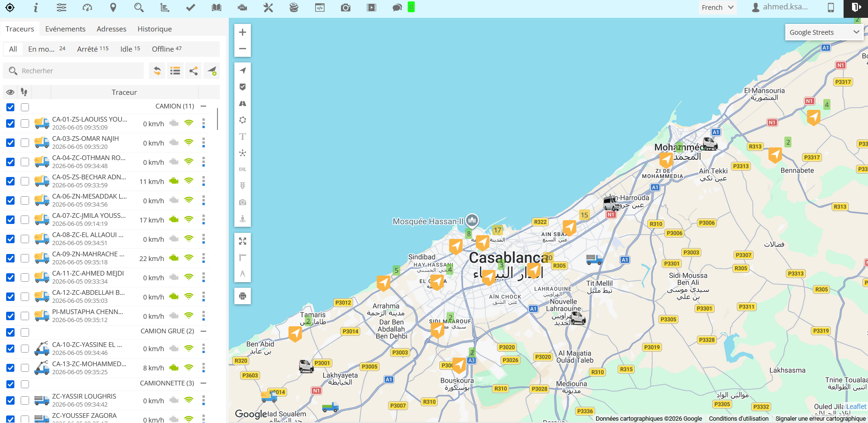Click the location pin icon in toolbar
This screenshot has height=423, width=868.
click(113, 8)
